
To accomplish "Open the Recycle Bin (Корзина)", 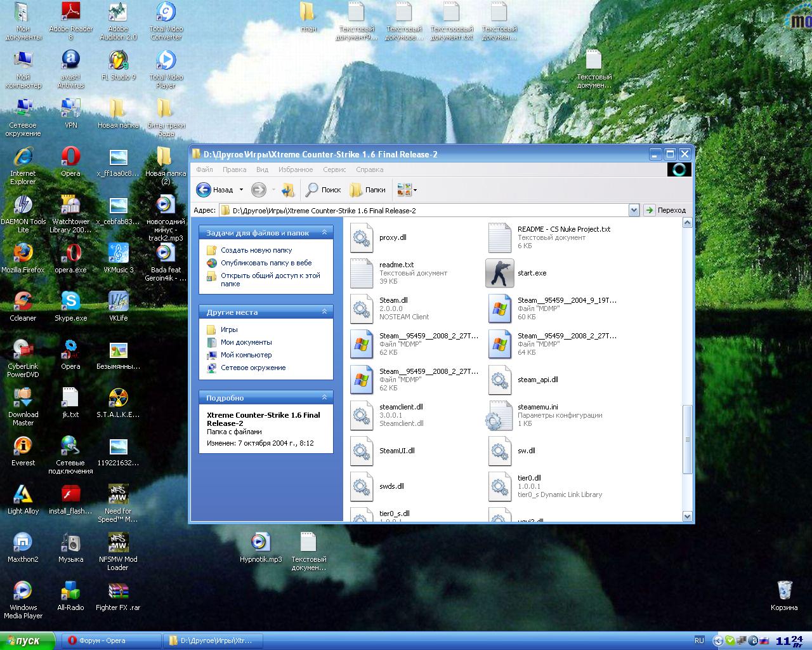I will tap(784, 590).
